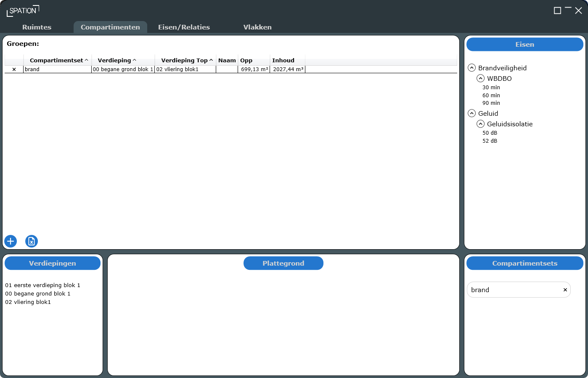Image resolution: width=588 pixels, height=378 pixels.
Task: Sort by Verdieping column header
Action: pyautogui.click(x=123, y=60)
